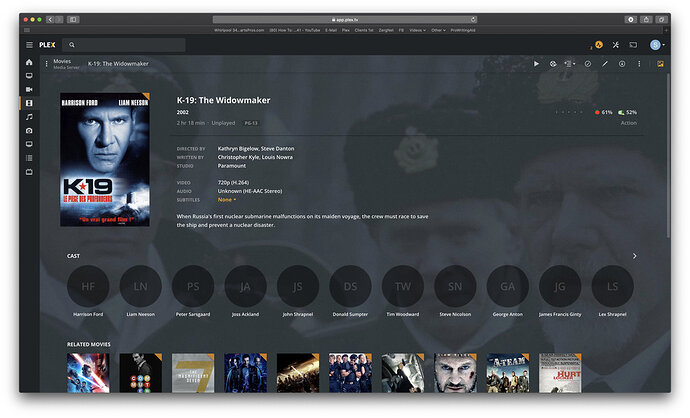Show Safari downloads
The height and width of the screenshot is (418, 690).
coord(631,19)
